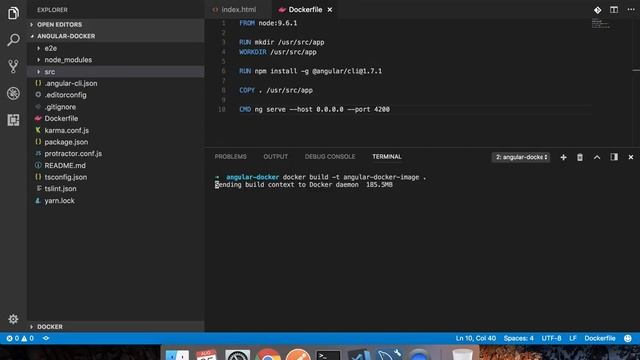Open package.json file
The image size is (640, 360).
[116, 142]
